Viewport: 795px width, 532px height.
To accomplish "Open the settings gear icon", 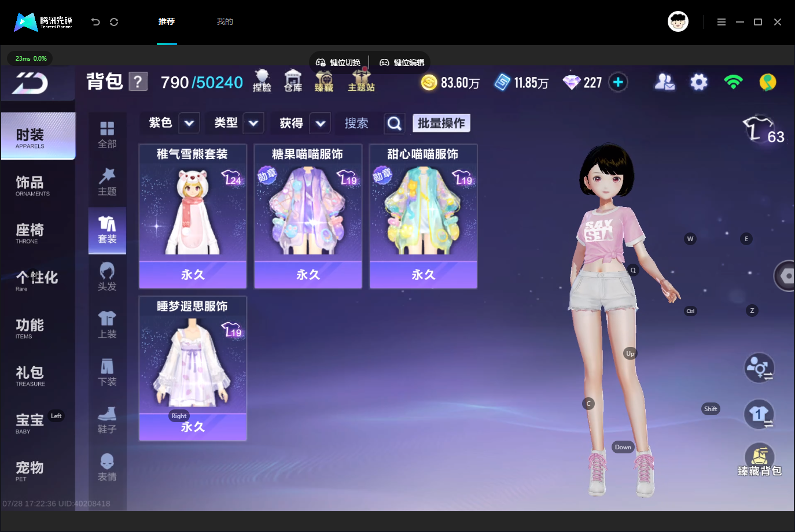I will 699,82.
